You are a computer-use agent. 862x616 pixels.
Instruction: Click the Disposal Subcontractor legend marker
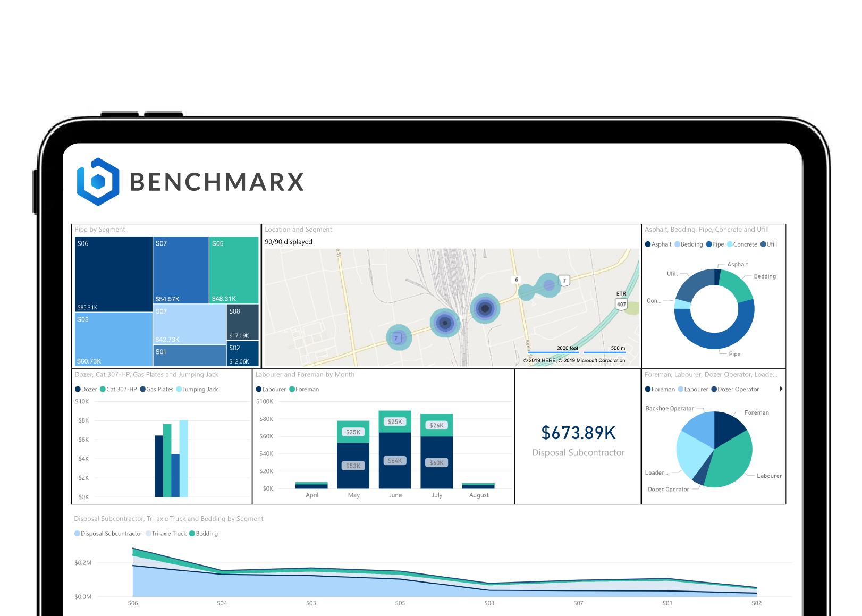pyautogui.click(x=78, y=534)
